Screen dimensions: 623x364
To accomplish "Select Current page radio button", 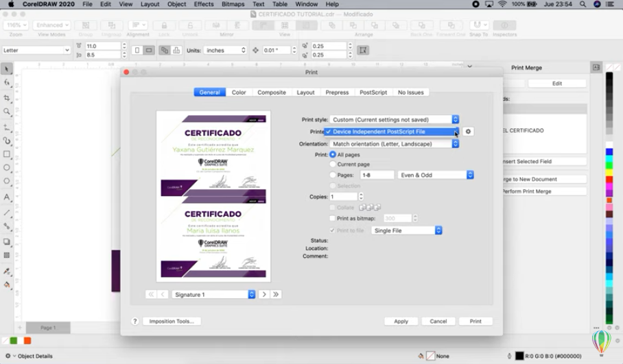I will [x=333, y=164].
